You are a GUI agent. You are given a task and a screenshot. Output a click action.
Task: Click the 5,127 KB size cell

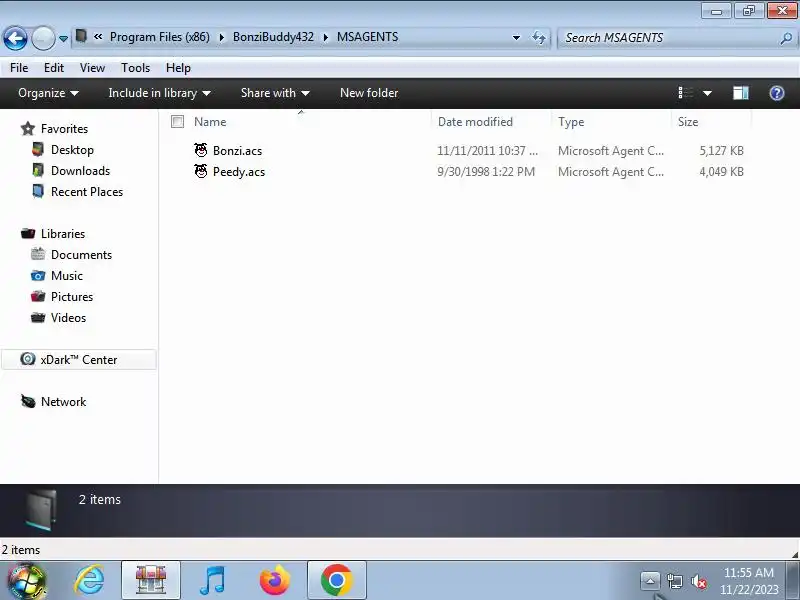(721, 151)
